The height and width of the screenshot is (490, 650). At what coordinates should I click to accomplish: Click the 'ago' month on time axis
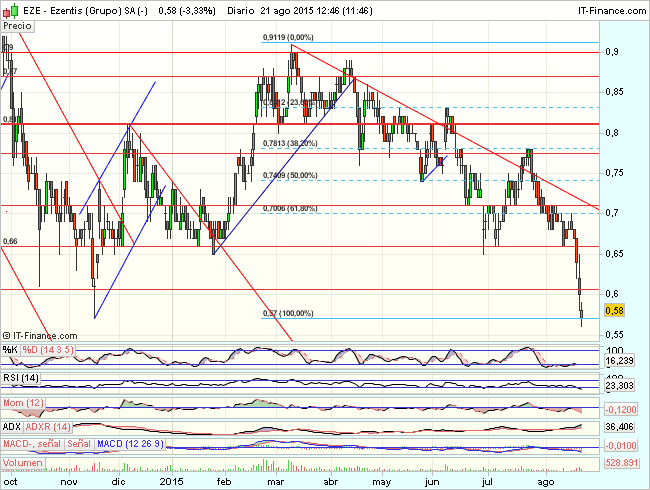click(546, 482)
